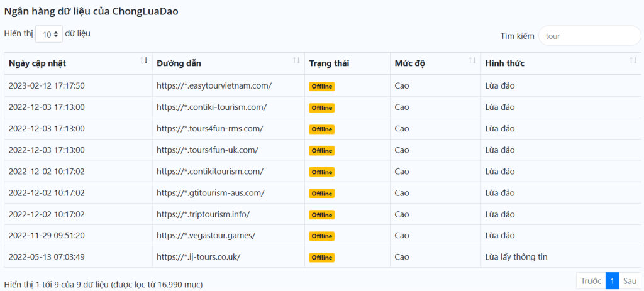
Task: Click Offline badge for vegastour.games row
Action: (321, 236)
